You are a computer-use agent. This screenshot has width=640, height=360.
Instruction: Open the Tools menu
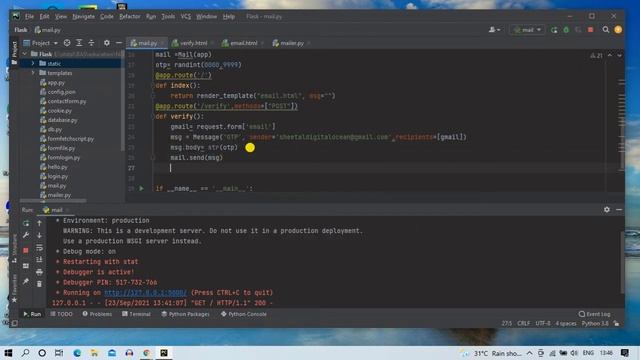[x=168, y=17]
